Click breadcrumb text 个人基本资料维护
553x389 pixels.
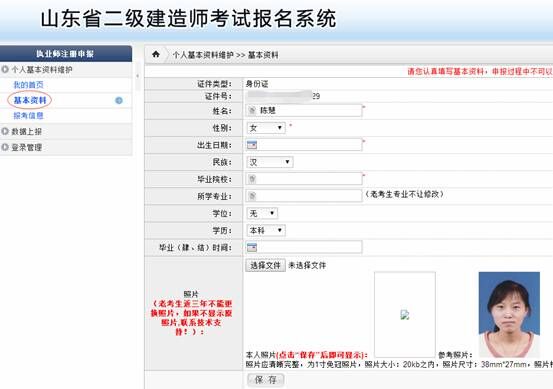click(x=203, y=55)
